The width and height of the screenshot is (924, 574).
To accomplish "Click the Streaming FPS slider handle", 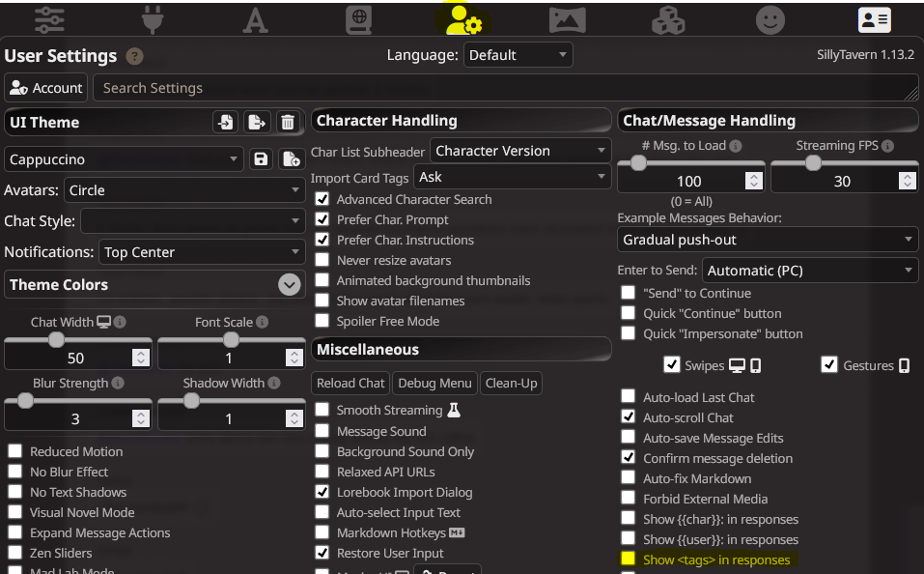I will (813, 162).
